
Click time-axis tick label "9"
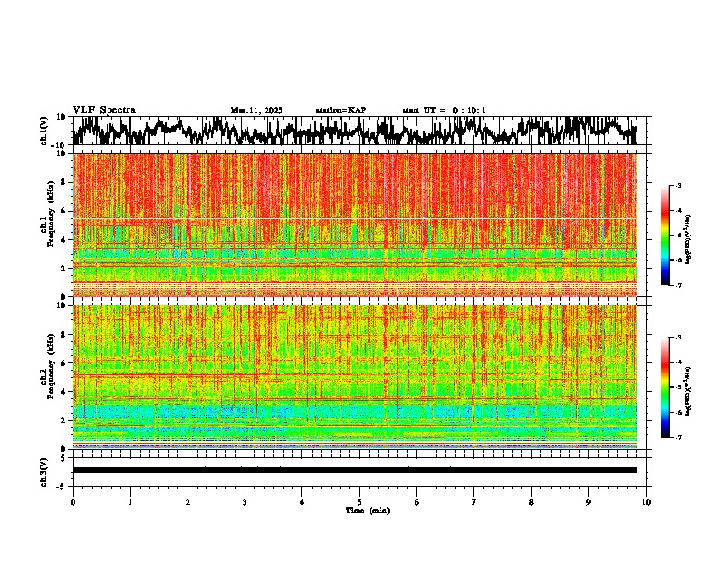[x=588, y=502]
